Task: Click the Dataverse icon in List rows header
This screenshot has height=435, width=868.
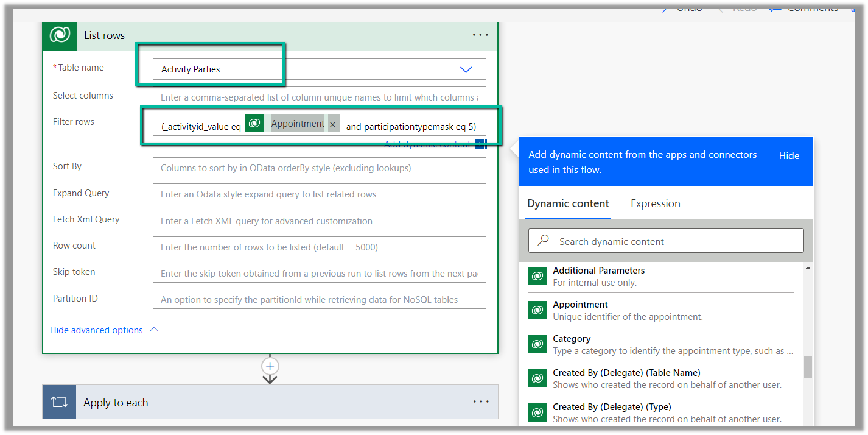Action: click(60, 35)
